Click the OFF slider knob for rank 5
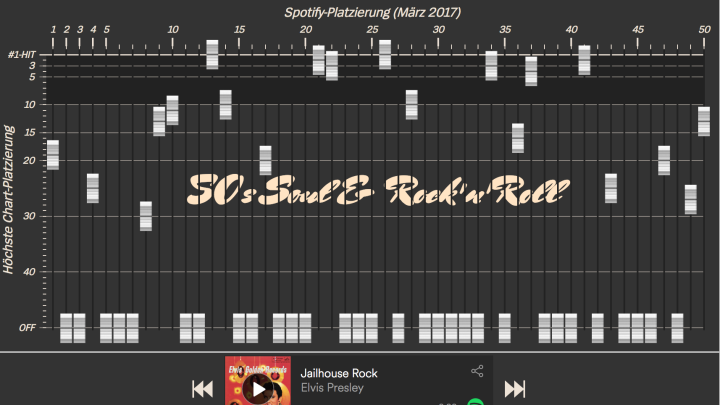 point(106,328)
